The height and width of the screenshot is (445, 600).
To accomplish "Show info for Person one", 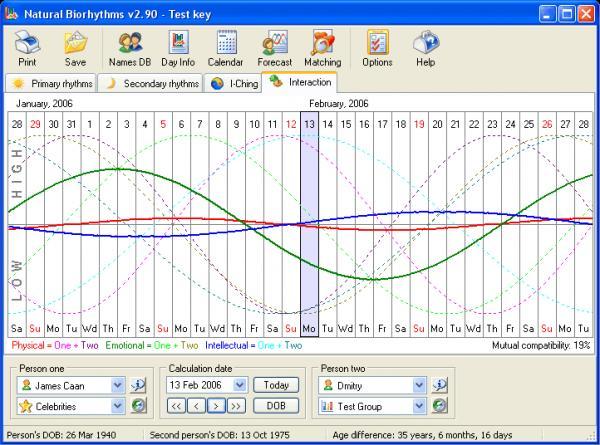I will 138,385.
